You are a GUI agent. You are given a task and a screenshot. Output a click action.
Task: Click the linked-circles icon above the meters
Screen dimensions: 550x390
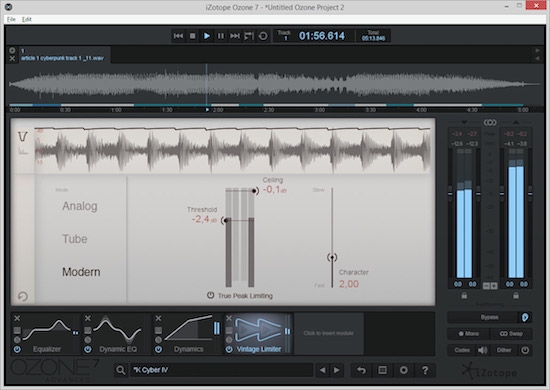[x=490, y=122]
